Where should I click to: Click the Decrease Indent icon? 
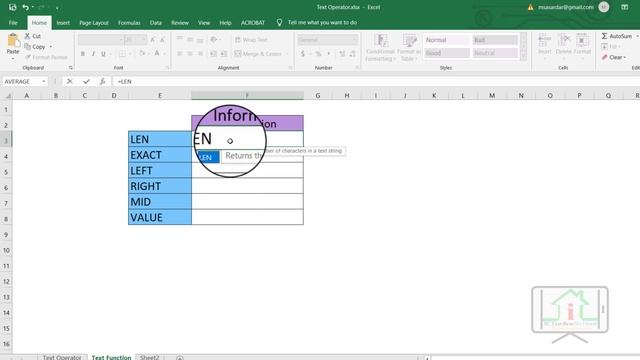click(213, 54)
